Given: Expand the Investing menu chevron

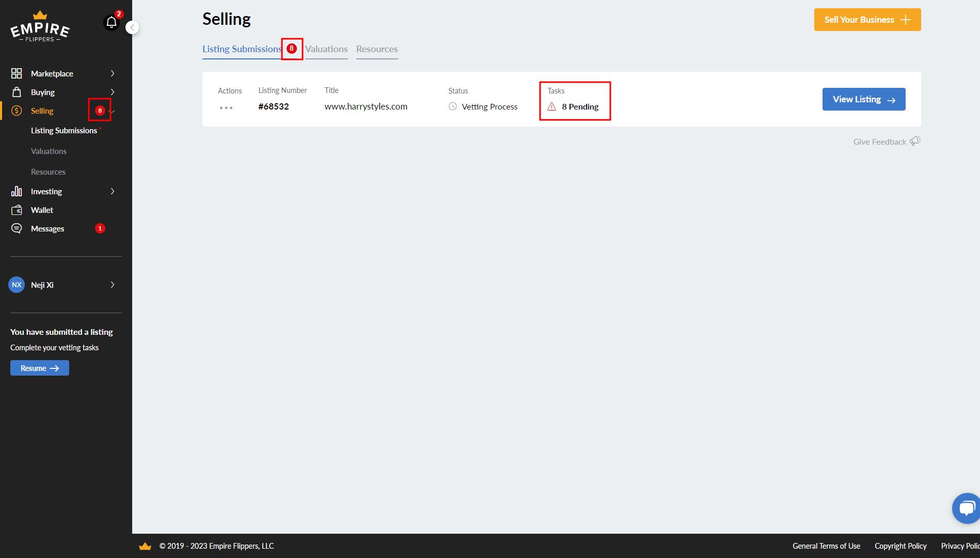Looking at the screenshot, I should coord(113,192).
